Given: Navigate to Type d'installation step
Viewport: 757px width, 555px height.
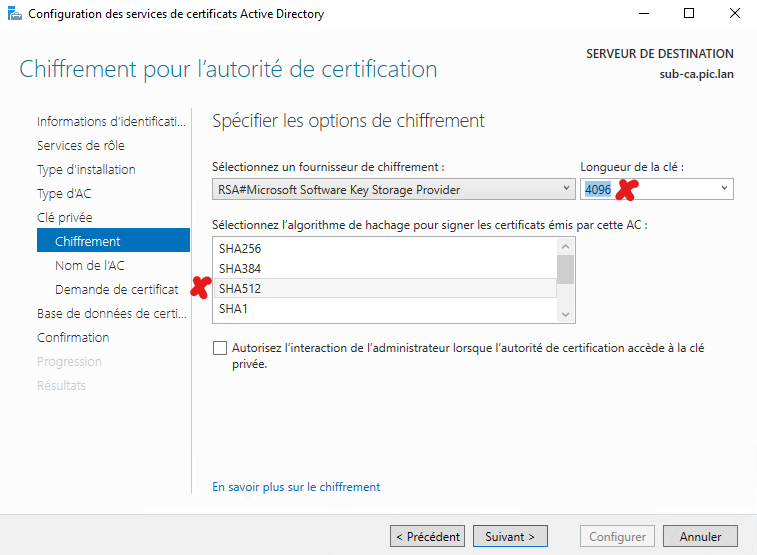Looking at the screenshot, I should [x=86, y=169].
